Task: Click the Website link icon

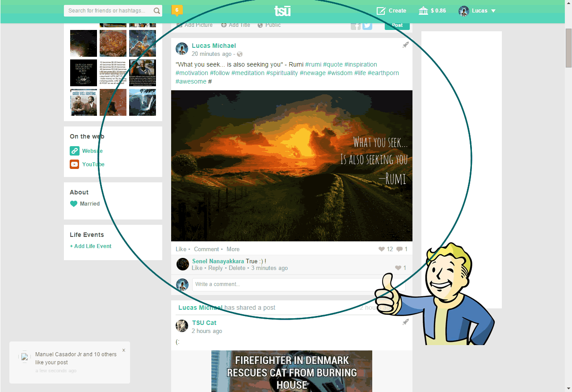Action: [x=75, y=151]
